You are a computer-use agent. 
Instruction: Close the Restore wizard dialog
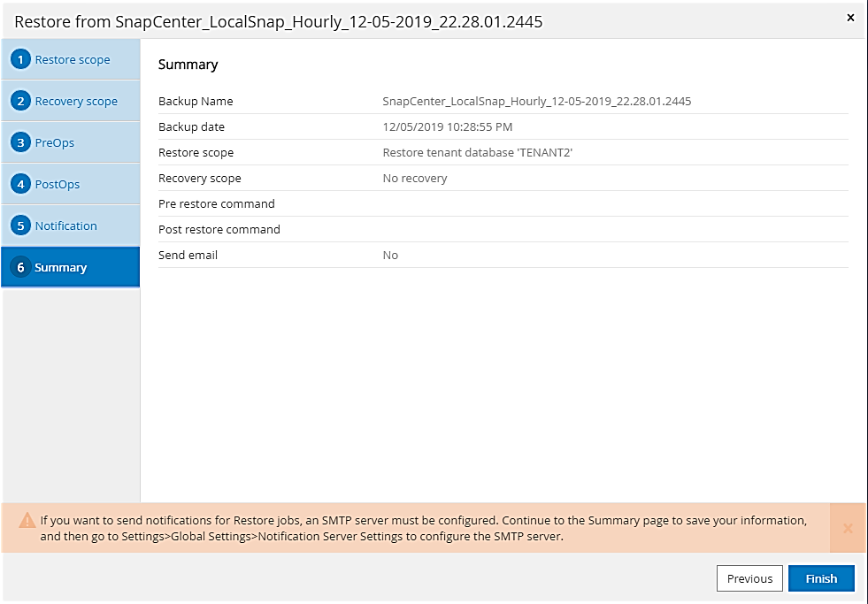tap(850, 18)
